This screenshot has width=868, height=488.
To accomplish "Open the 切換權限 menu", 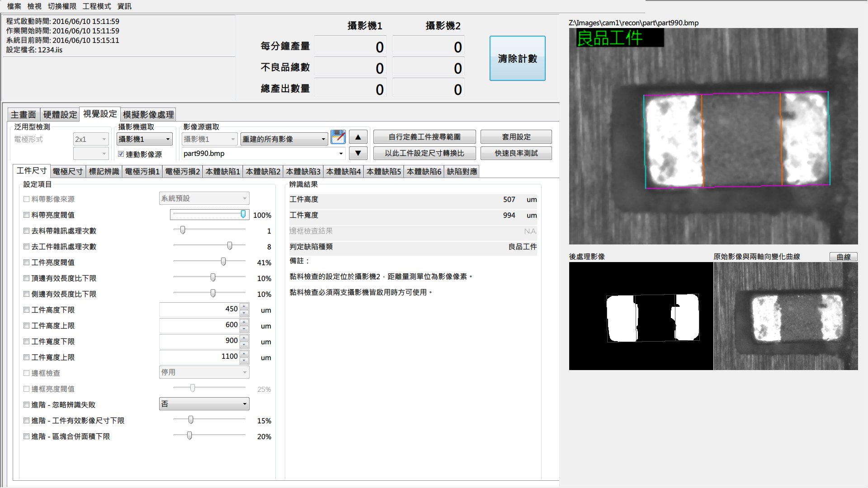I will pos(62,6).
